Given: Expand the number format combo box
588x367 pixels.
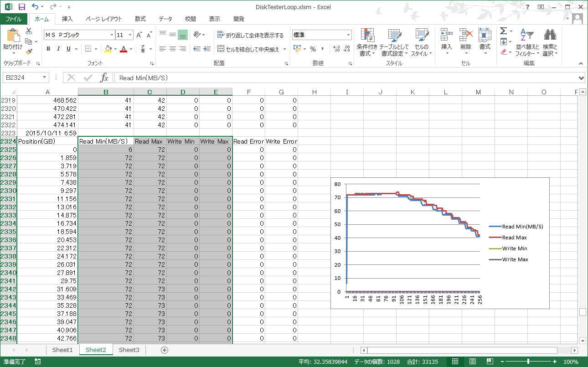Looking at the screenshot, I should 349,35.
